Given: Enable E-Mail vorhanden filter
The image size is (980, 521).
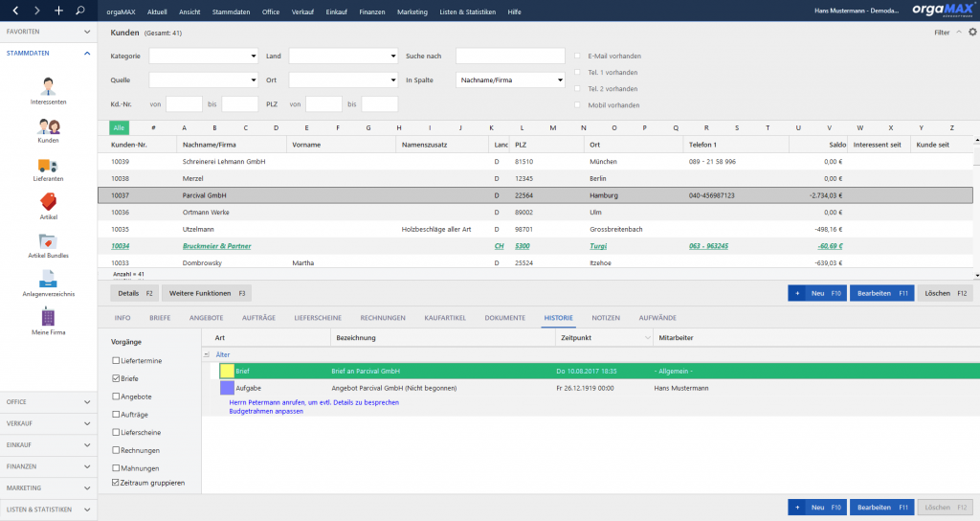Looking at the screenshot, I should (577, 56).
